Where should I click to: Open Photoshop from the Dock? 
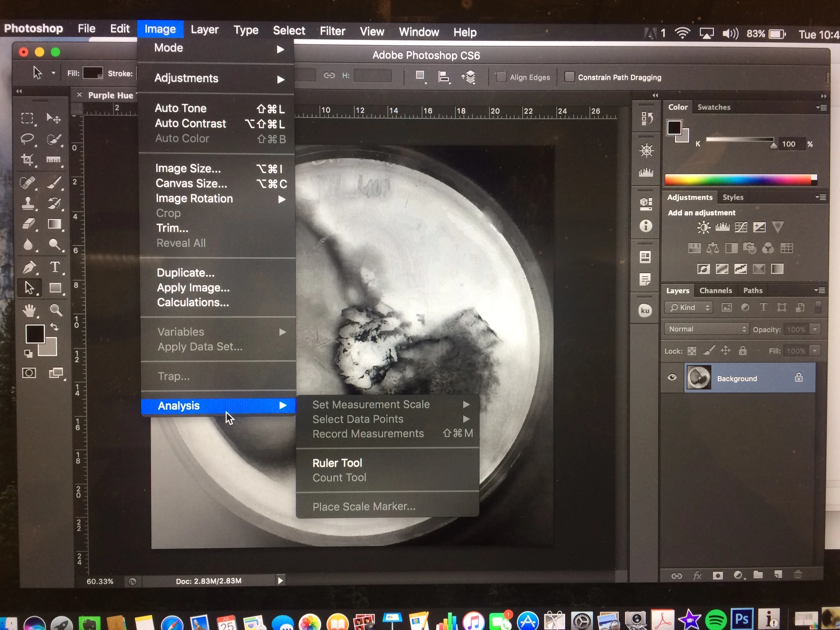[x=742, y=619]
